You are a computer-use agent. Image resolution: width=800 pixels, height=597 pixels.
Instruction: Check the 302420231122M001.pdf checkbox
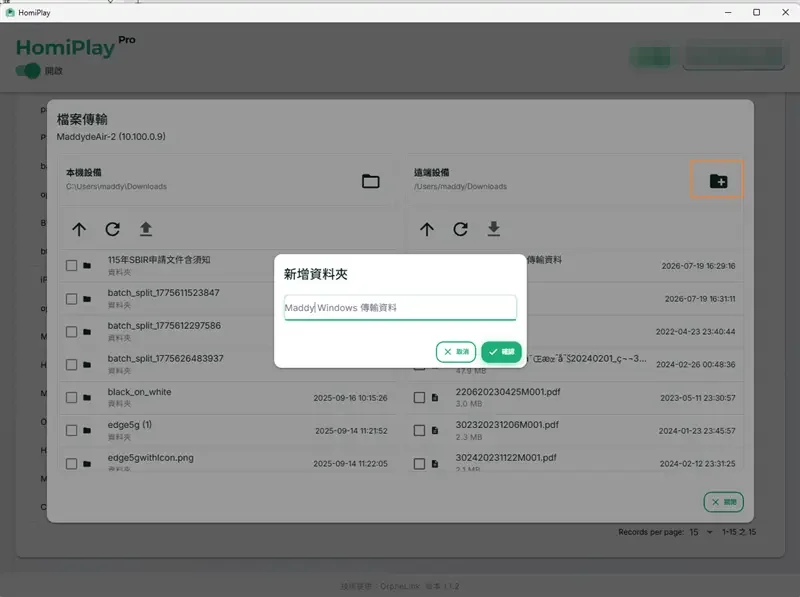(x=419, y=464)
